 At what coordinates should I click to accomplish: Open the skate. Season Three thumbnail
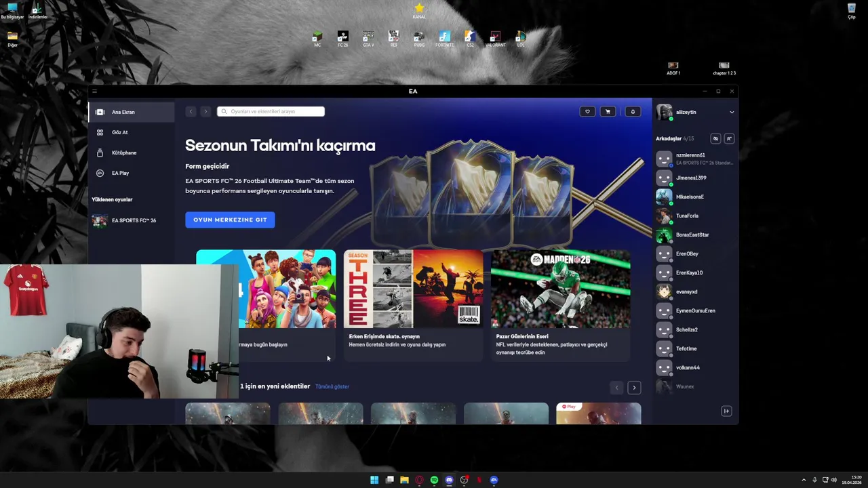[x=413, y=289]
